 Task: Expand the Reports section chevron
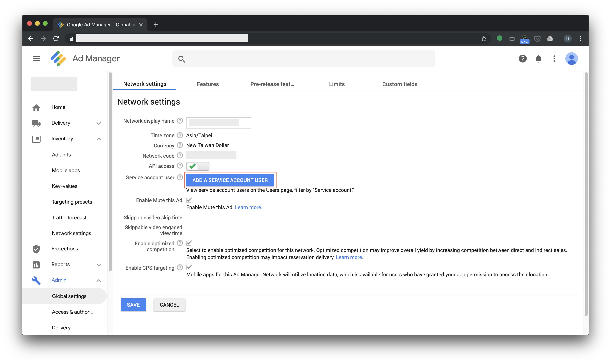pos(99,265)
